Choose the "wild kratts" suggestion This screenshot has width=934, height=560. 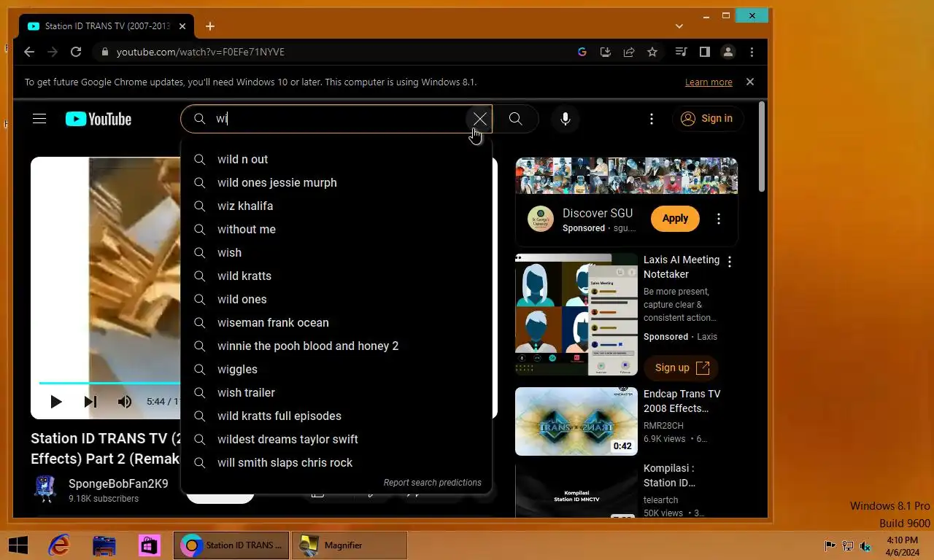[x=336, y=276]
